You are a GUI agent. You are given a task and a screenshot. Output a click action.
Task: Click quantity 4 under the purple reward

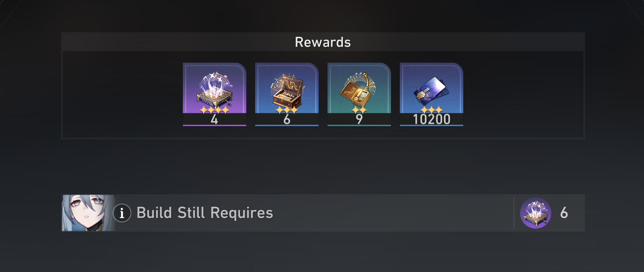(x=214, y=120)
